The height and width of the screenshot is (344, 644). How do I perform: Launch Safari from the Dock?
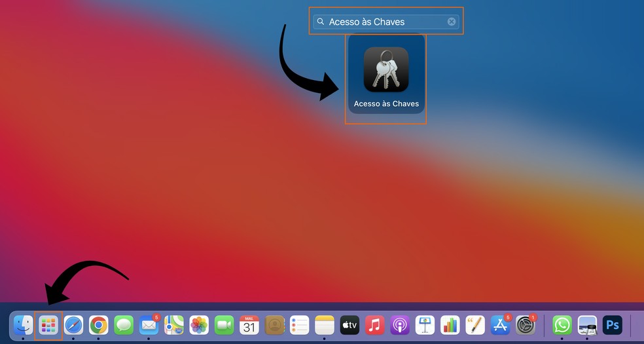73,325
